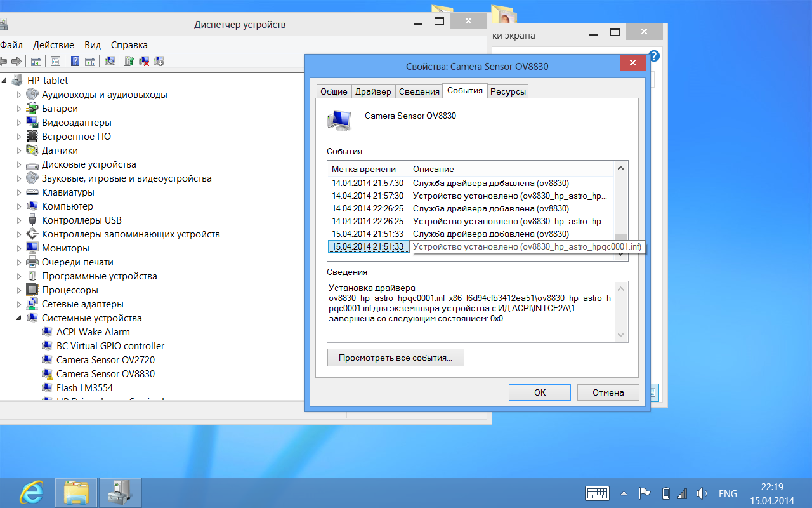Screen dimensions: 812x508
Task: Switch to the Общие tab
Action: pyautogui.click(x=334, y=91)
